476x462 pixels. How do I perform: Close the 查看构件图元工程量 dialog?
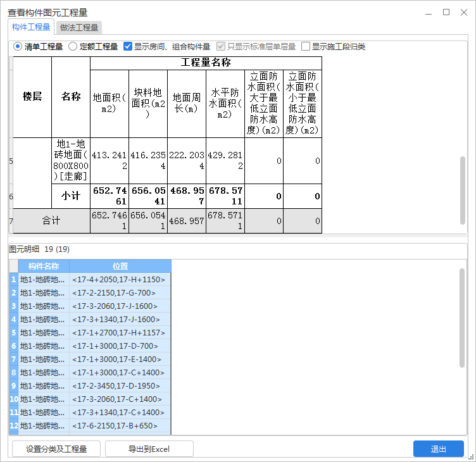pyautogui.click(x=463, y=12)
